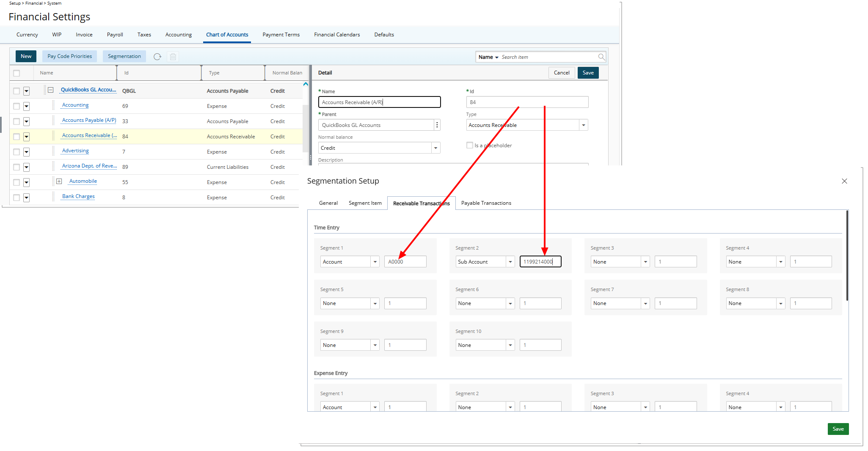Click the scroll-up arrow of the accounts list

(x=306, y=84)
